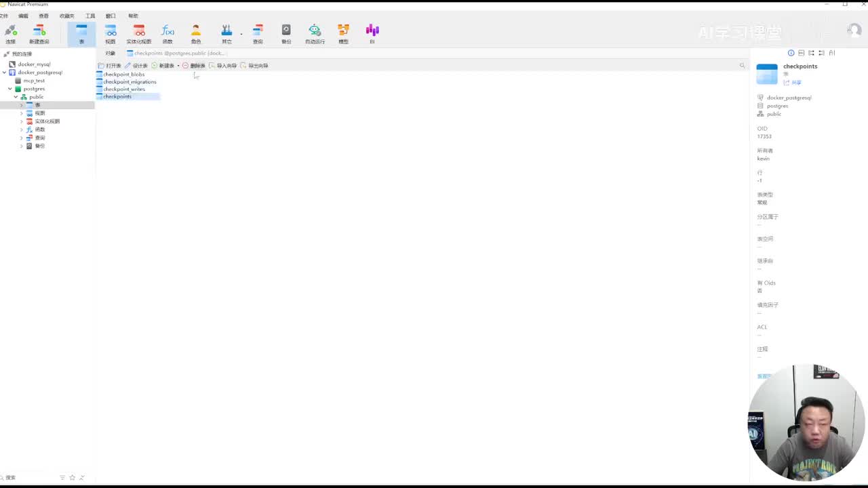
Task: Collapse the public schema node
Action: point(16,97)
